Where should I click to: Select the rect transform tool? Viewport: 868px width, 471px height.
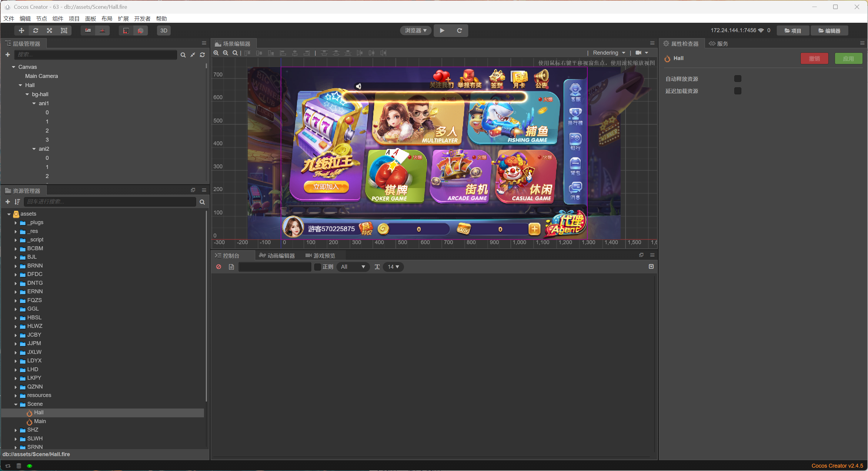point(64,30)
